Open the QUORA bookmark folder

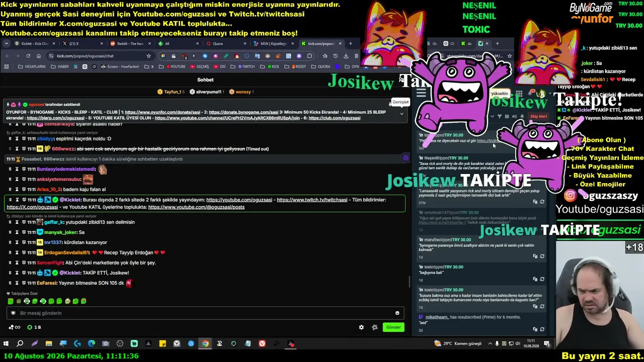click(x=320, y=66)
